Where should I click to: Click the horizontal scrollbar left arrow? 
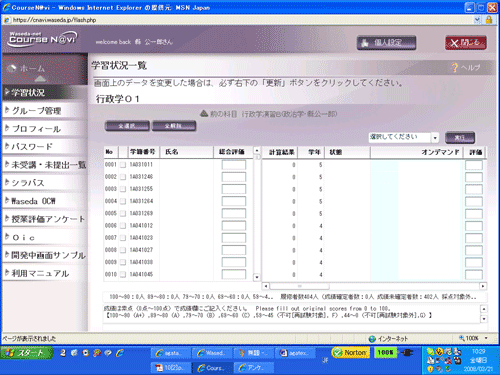tap(266, 286)
